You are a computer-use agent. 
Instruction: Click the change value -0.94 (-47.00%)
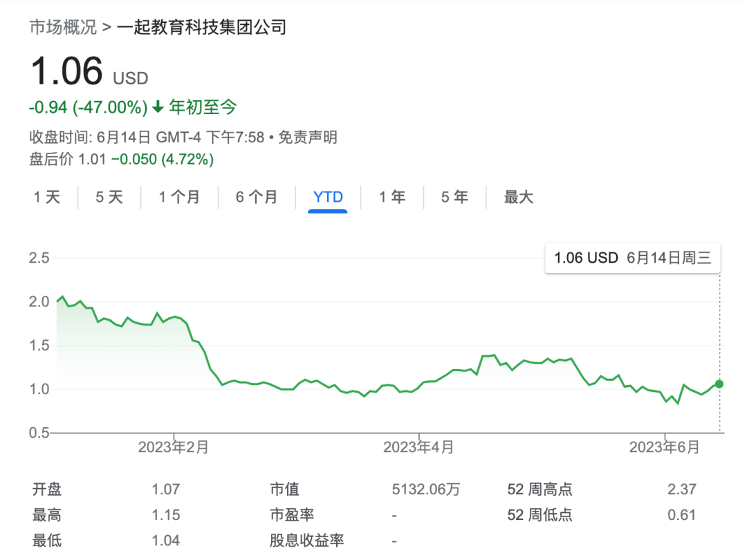pyautogui.click(x=88, y=108)
